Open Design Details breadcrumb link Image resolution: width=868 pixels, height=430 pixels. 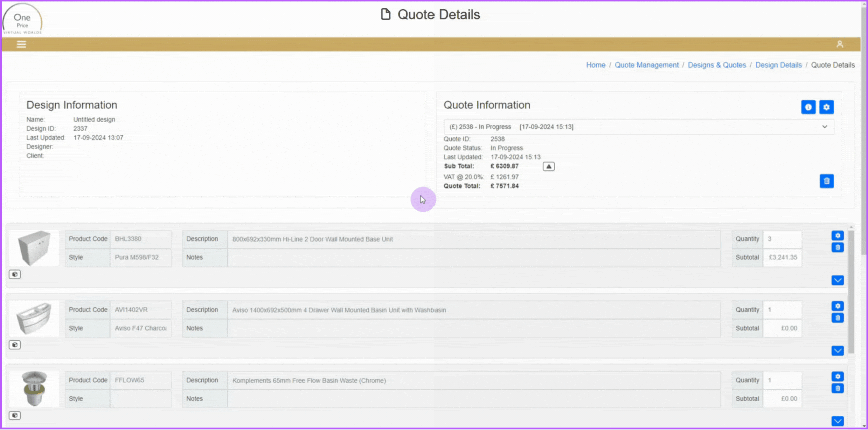tap(778, 65)
